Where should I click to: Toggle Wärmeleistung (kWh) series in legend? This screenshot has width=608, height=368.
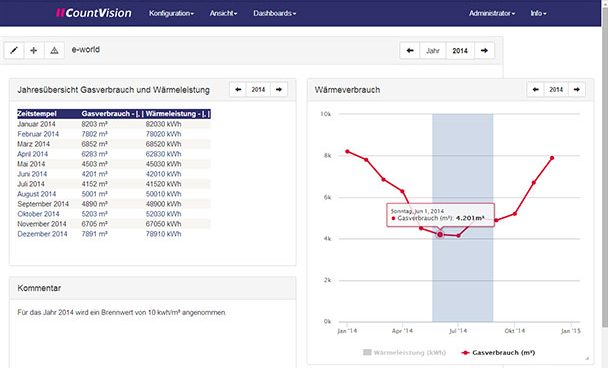point(404,352)
